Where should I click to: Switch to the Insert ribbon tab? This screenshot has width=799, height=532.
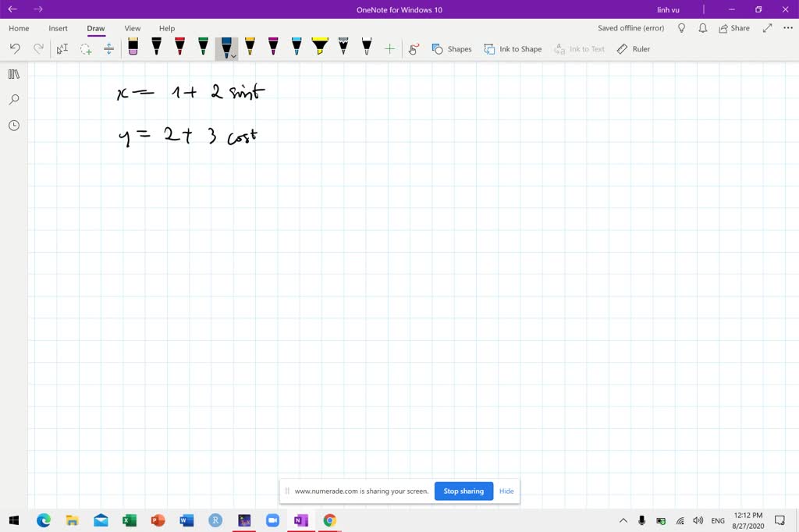tap(58, 28)
